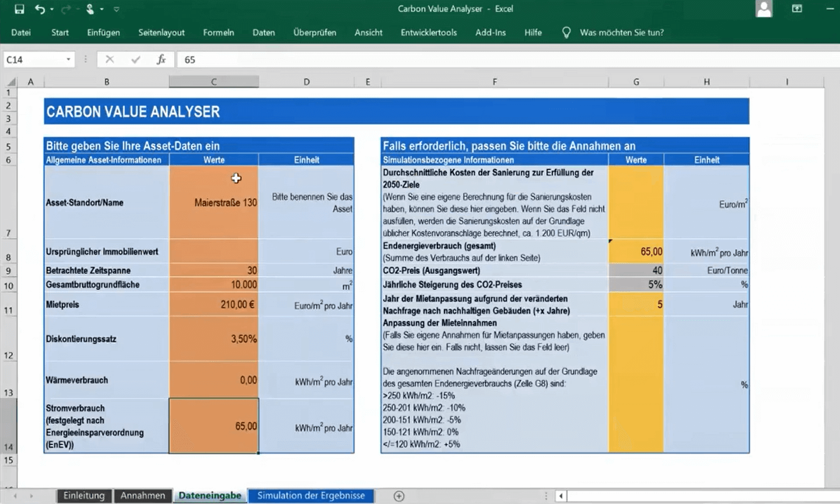
Task: Cancel the formula bar entry with X
Action: click(110, 59)
